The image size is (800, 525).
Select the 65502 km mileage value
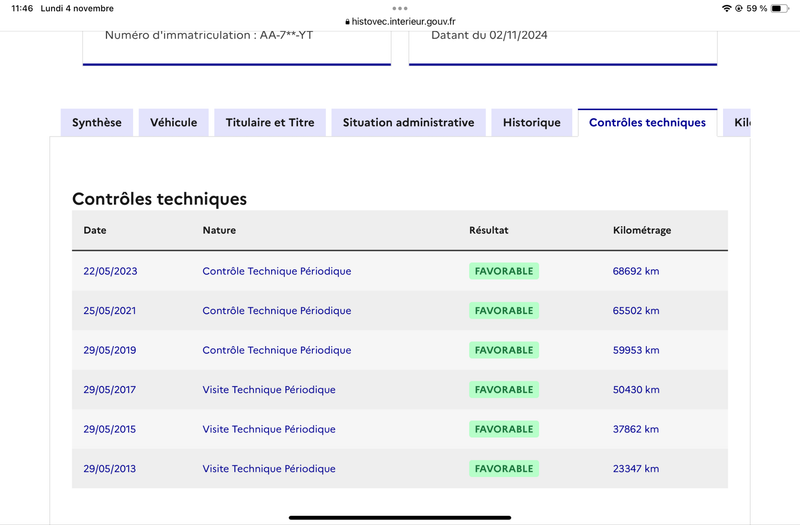(636, 310)
